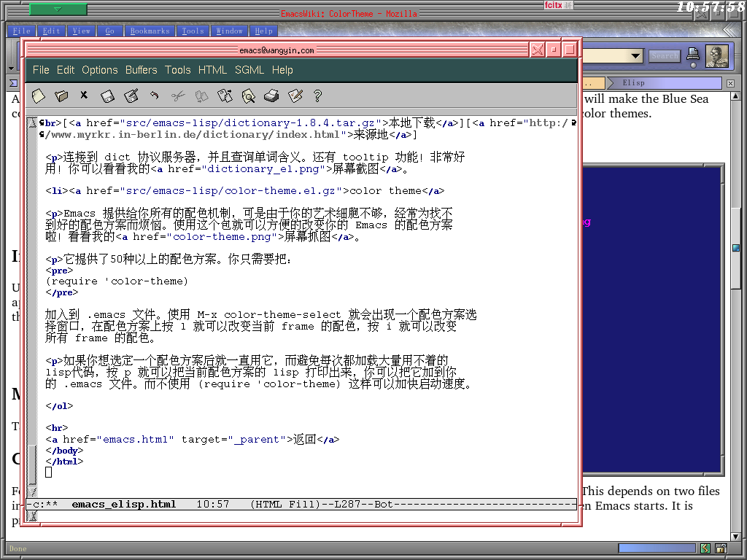Click the Mozilla status bar progress meter

[657, 548]
